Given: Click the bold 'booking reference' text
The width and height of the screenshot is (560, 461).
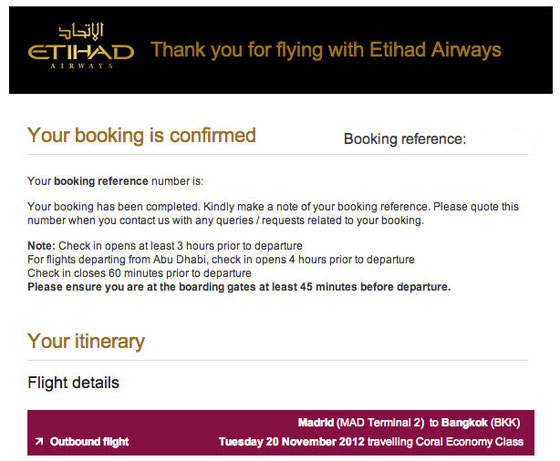Looking at the screenshot, I should (x=101, y=181).
